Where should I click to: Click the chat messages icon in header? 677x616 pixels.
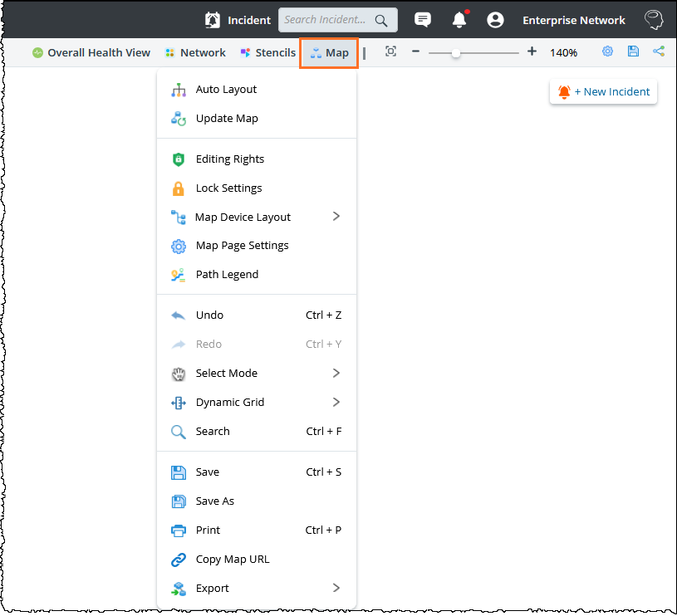click(423, 20)
